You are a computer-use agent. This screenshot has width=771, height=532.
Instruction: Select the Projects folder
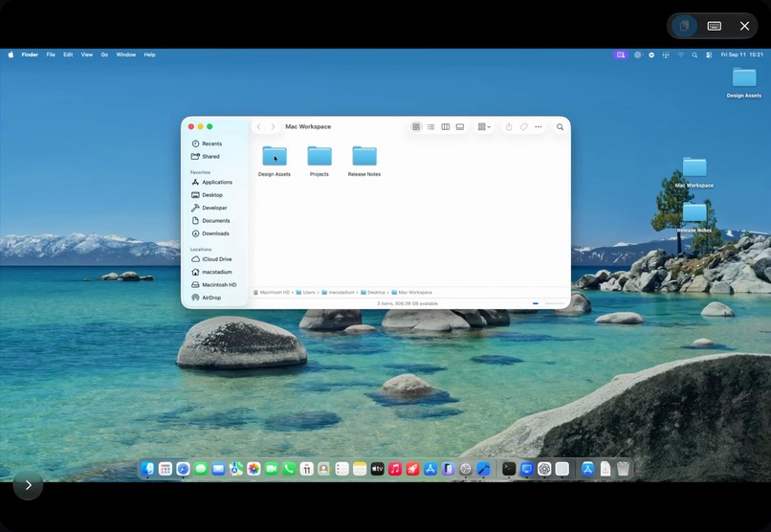pos(319,162)
